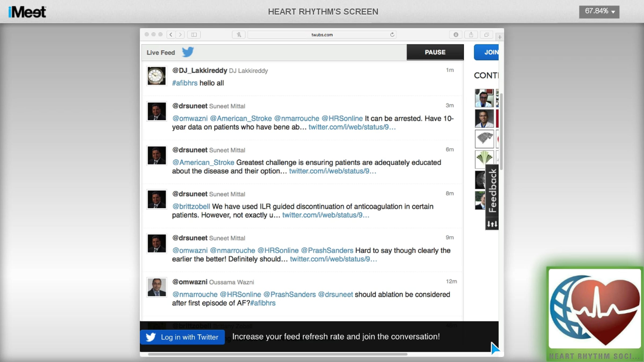Click the Twitter bird next to Live Feed
The width and height of the screenshot is (644, 362).
[x=188, y=52]
